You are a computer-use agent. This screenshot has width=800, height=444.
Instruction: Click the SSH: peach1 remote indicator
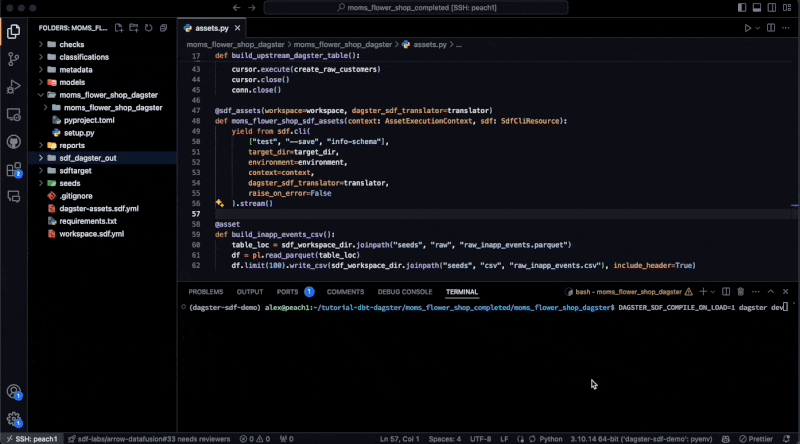[32, 439]
